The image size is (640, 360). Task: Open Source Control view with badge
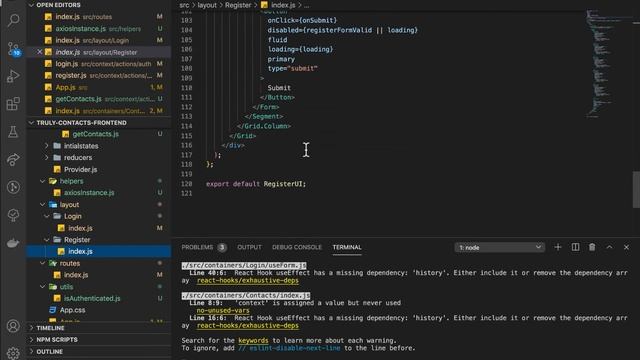click(13, 49)
